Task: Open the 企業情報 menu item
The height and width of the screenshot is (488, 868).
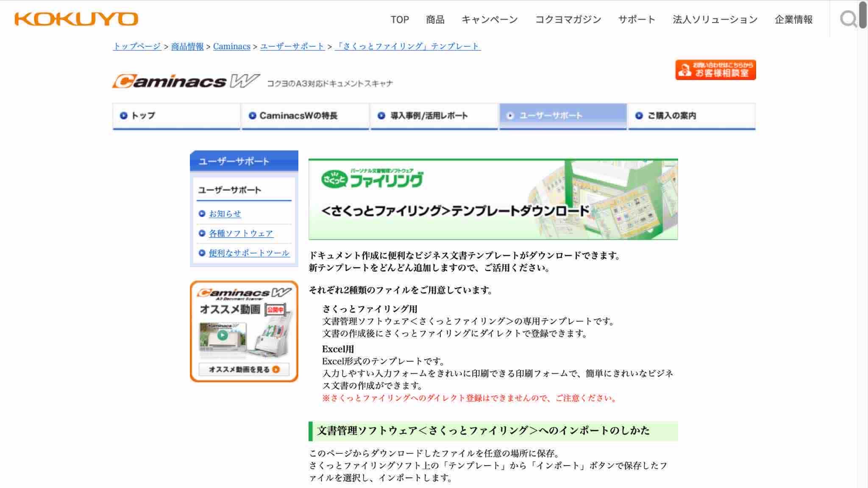Action: pyautogui.click(x=794, y=19)
